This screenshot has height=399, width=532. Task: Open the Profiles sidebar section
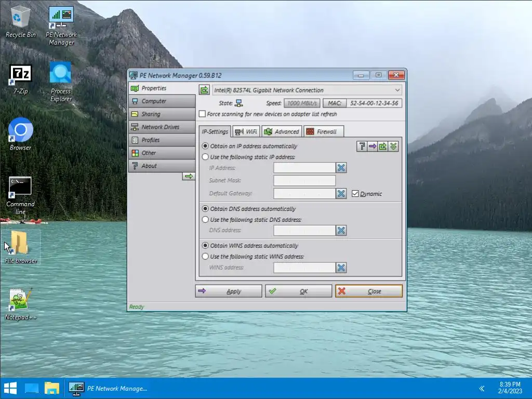point(162,140)
